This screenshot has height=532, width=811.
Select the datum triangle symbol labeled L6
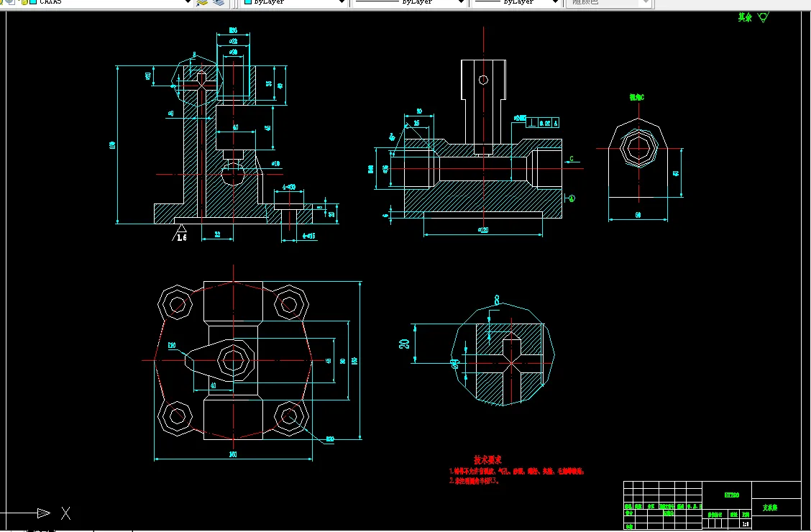(180, 233)
